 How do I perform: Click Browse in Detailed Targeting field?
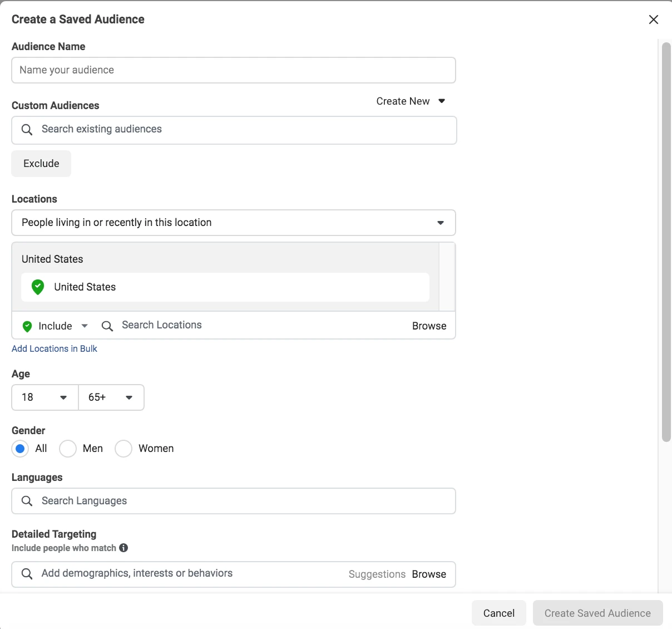429,574
